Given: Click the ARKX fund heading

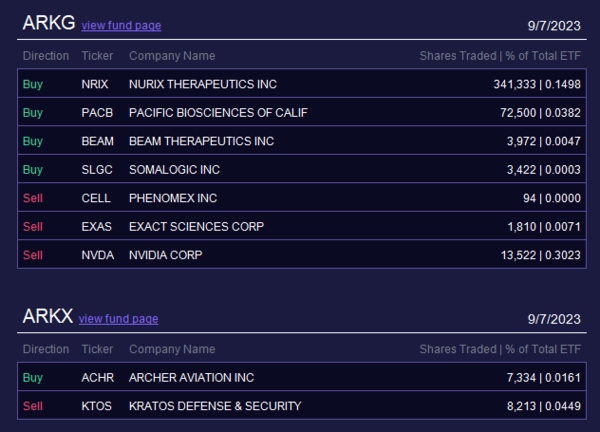Looking at the screenshot, I should point(47,316).
